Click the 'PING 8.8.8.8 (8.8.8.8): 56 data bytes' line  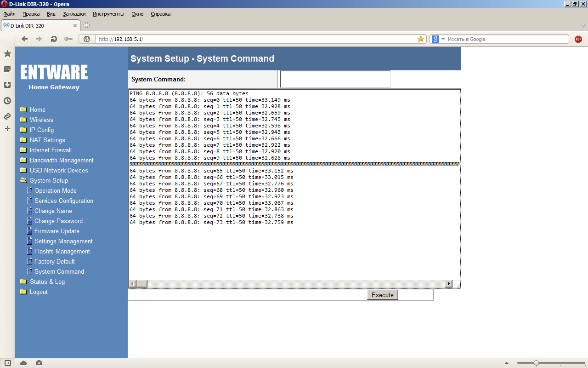[x=189, y=93]
